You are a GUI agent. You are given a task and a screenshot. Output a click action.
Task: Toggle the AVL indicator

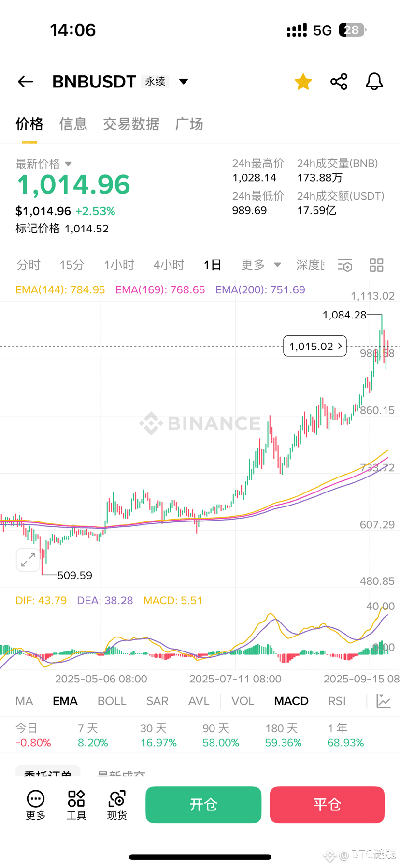point(199,701)
